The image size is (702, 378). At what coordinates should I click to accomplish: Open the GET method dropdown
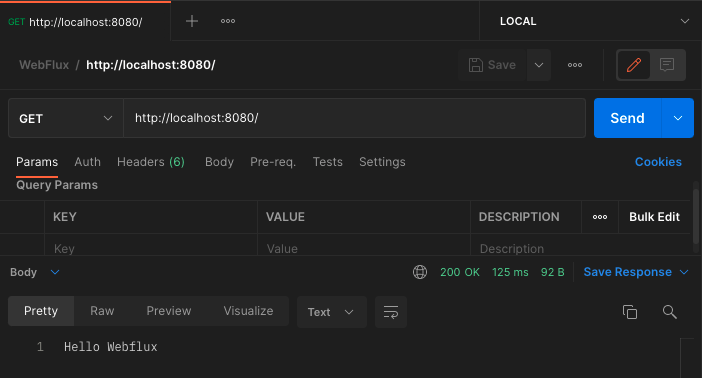click(x=66, y=118)
